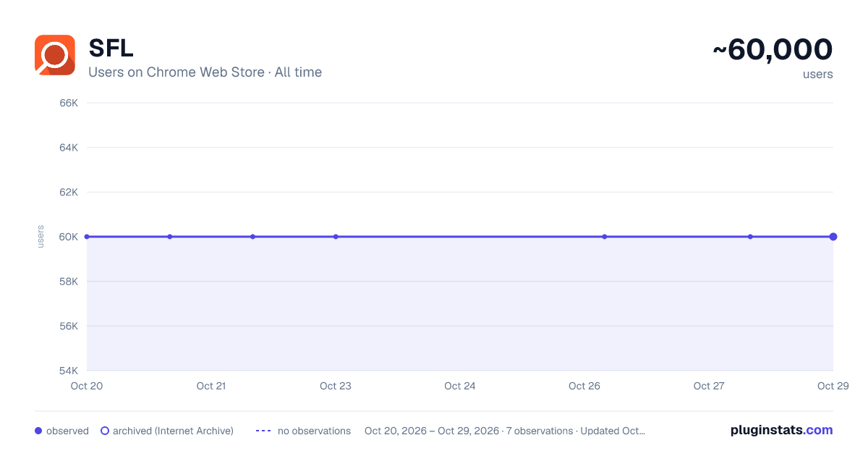Click the Oct 29 x-axis label
Viewport: 868px width, 456px height.
pos(833,386)
